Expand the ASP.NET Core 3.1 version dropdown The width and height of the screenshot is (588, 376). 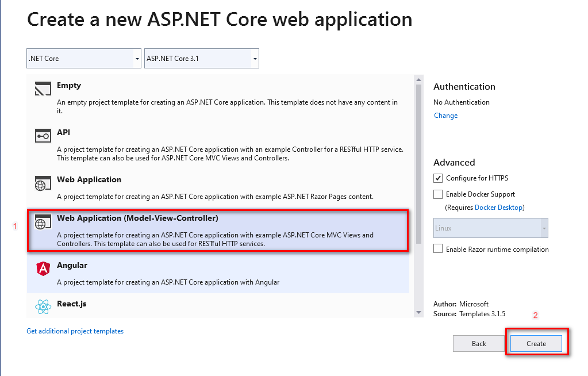(201, 59)
